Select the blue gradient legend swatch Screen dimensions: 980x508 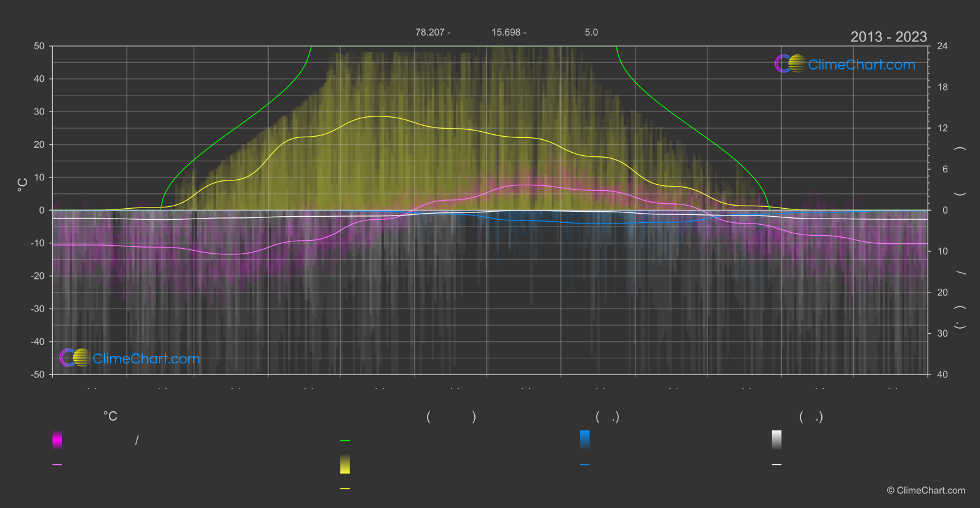(585, 440)
